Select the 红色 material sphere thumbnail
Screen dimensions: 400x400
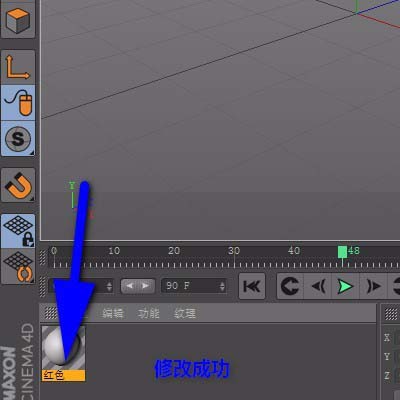[63, 348]
